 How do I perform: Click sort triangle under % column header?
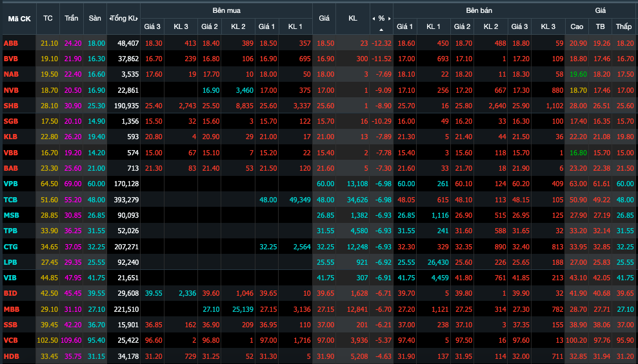(x=381, y=30)
